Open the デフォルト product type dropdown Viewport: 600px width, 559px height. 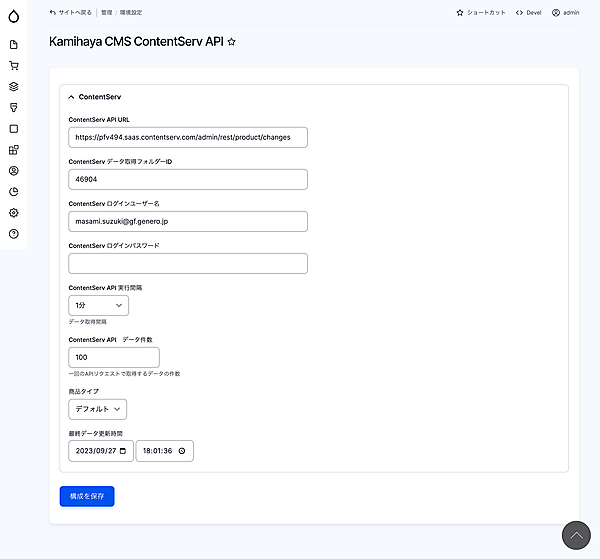coord(97,409)
